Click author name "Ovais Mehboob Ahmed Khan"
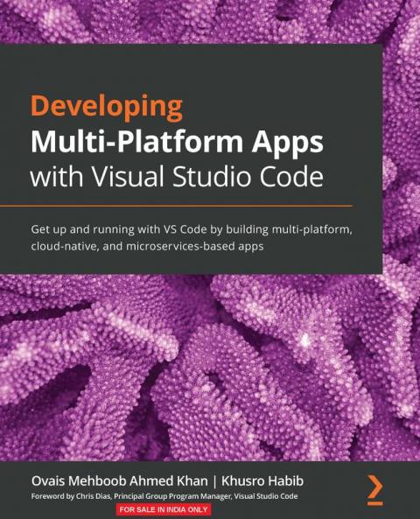This screenshot has height=519, width=420. click(120, 481)
